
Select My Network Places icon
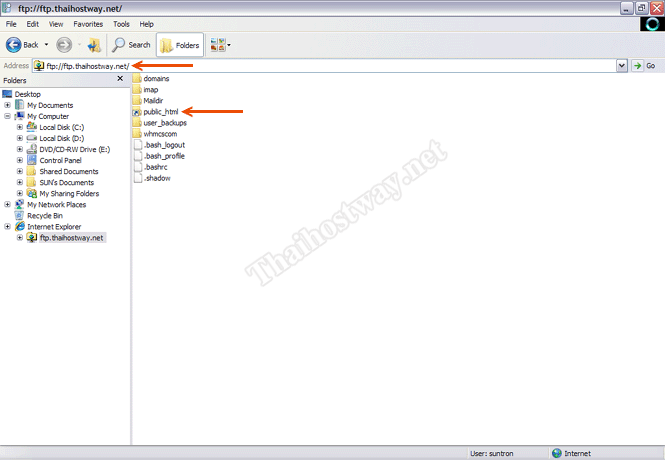pos(20,204)
